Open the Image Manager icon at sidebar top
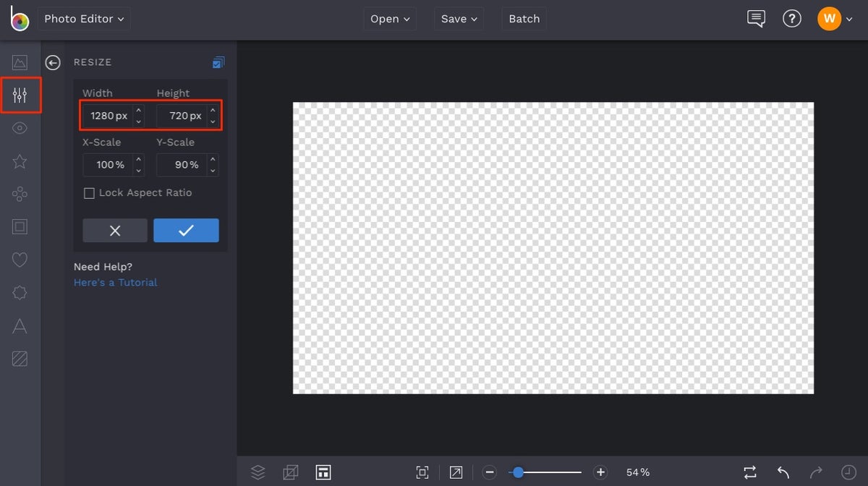 pos(20,62)
